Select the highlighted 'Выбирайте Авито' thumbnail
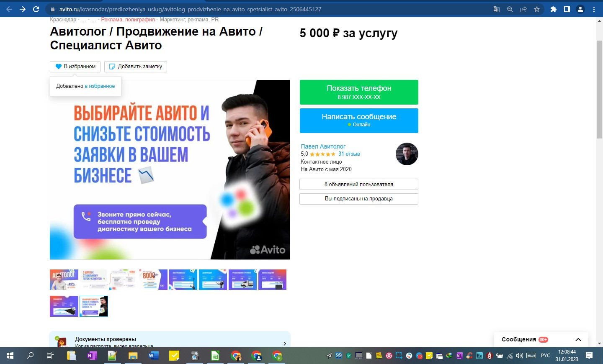The width and height of the screenshot is (603, 364). (94, 306)
